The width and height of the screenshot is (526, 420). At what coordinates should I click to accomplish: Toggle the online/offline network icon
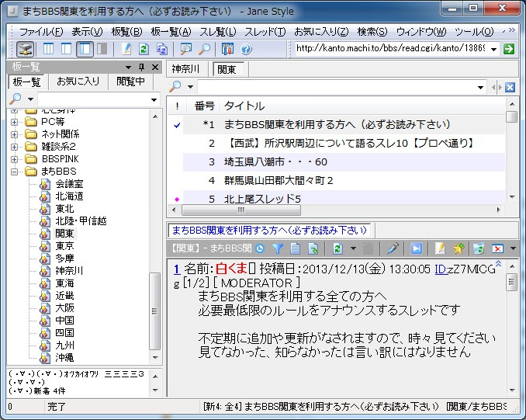26,49
